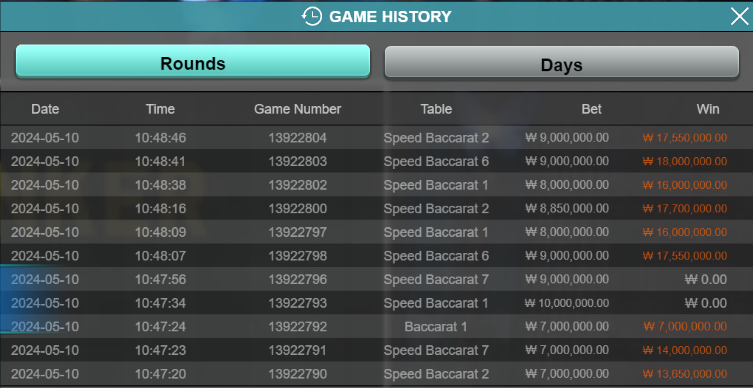This screenshot has width=753, height=388.
Task: Click the Win column header
Action: 708,109
